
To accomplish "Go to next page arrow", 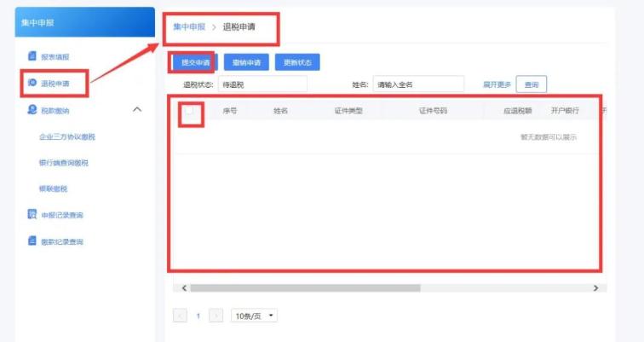I will [216, 316].
